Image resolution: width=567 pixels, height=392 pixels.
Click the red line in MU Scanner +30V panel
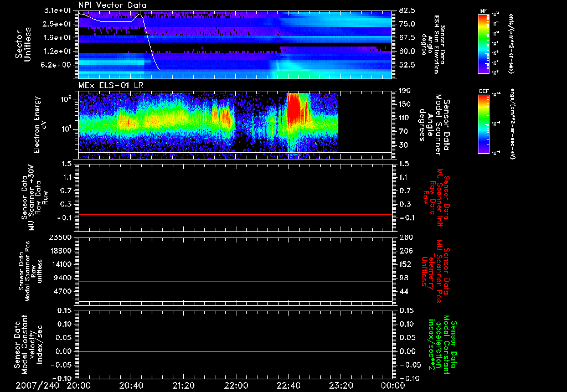(235, 214)
